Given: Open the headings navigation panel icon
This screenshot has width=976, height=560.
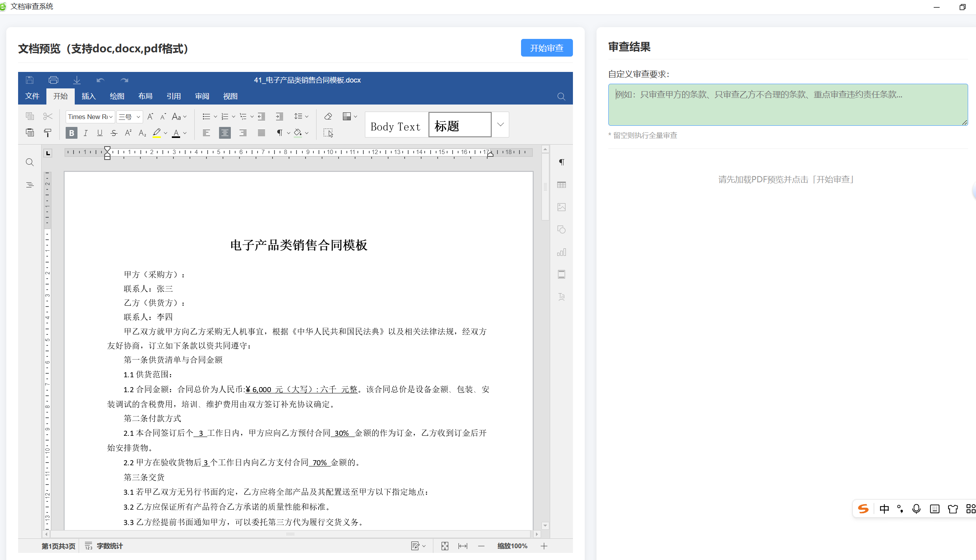Looking at the screenshot, I should click(30, 185).
